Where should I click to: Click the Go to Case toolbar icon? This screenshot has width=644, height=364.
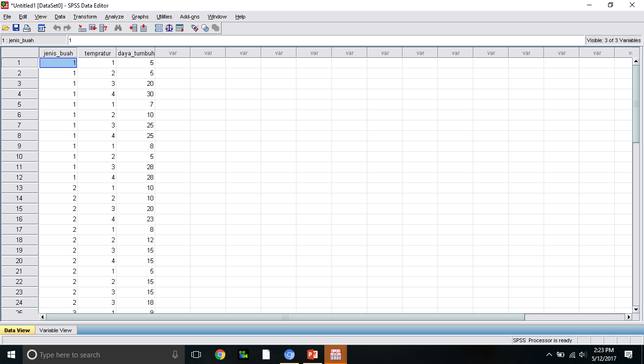82,28
